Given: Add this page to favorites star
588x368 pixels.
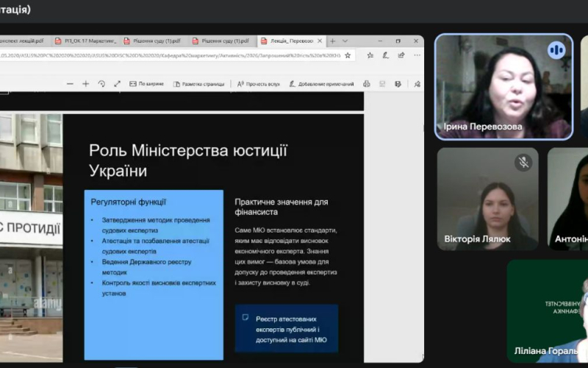Looking at the screenshot, I should click(348, 56).
